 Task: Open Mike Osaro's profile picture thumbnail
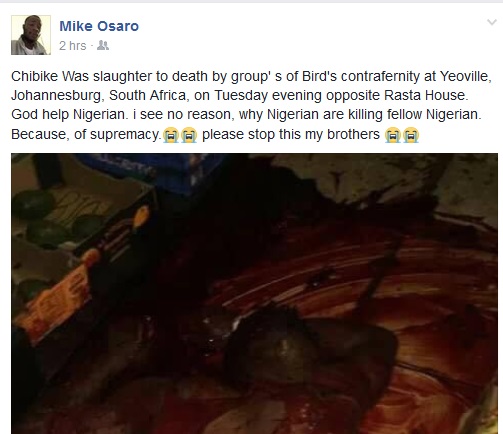(x=31, y=35)
